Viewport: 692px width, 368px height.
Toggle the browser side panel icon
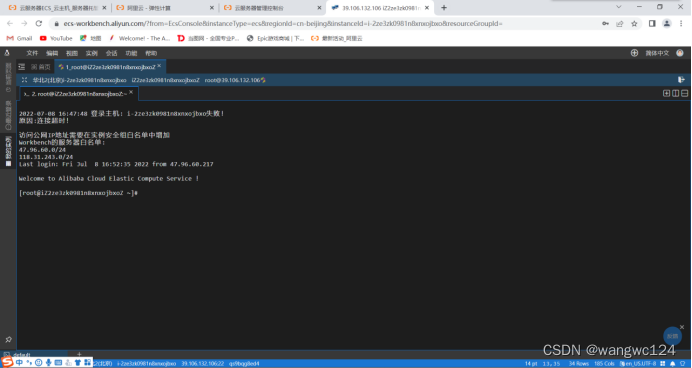pyautogui.click(x=652, y=23)
